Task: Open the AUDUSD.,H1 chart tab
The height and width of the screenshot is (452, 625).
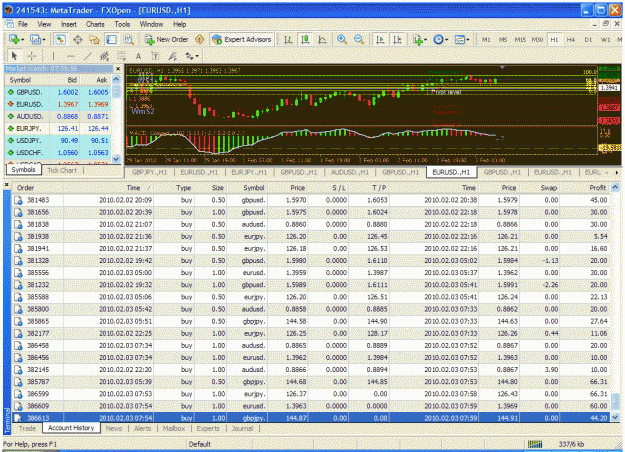Action: [x=350, y=172]
